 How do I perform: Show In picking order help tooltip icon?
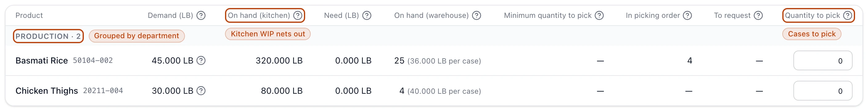(x=687, y=15)
